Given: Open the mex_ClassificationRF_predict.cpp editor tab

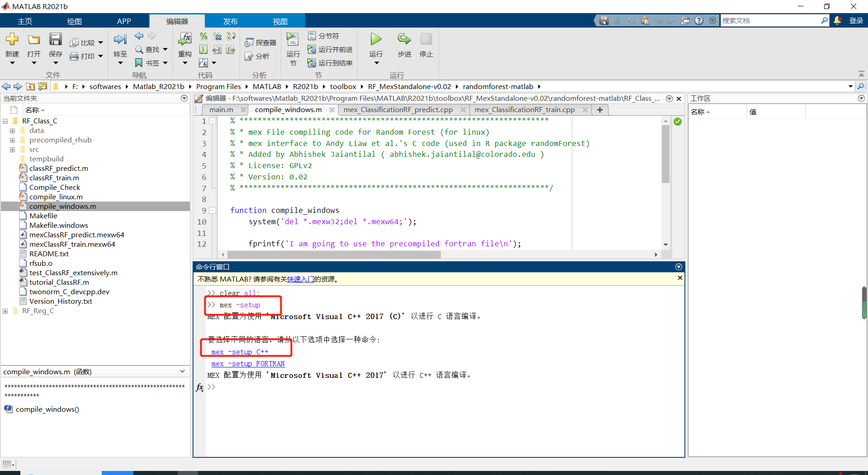Looking at the screenshot, I should point(398,109).
